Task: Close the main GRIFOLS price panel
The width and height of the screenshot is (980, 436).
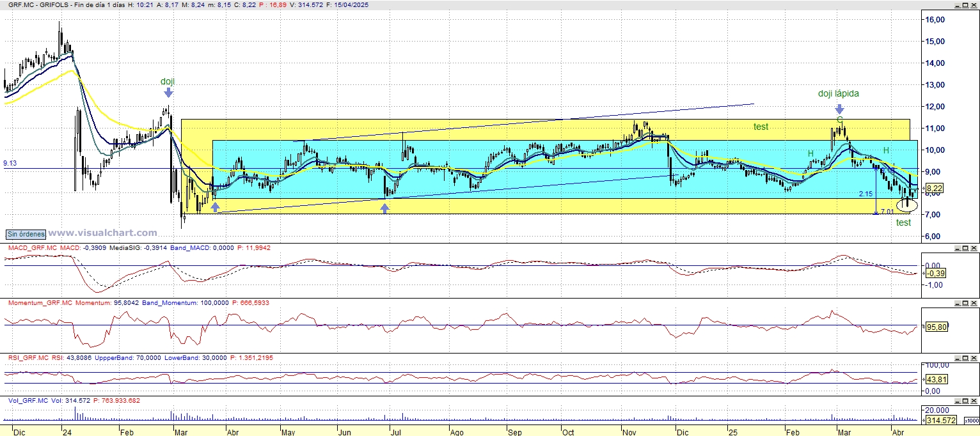Action: [974, 4]
